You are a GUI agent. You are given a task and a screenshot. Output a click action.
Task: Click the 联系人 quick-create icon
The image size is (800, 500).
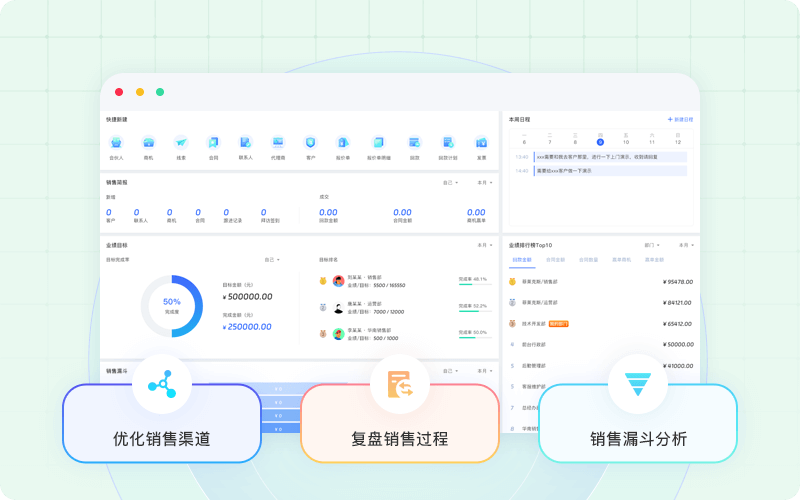tap(245, 143)
